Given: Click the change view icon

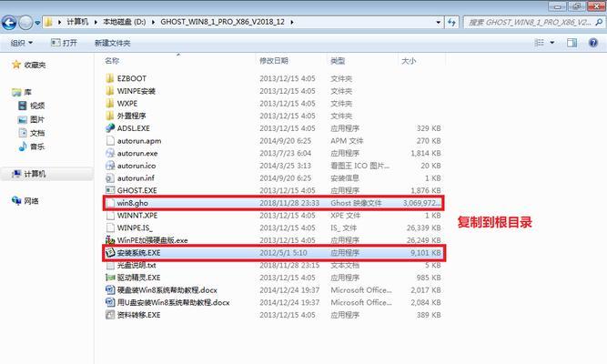Looking at the screenshot, I should [539, 43].
